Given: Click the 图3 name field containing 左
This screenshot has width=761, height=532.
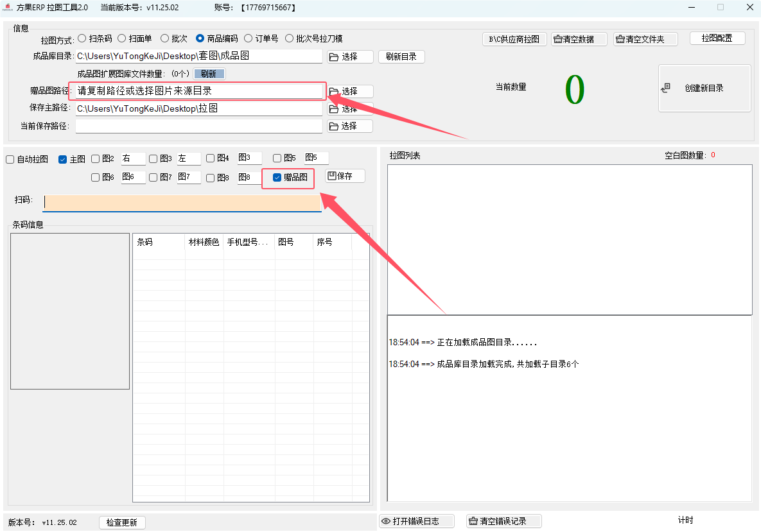Looking at the screenshot, I should [189, 159].
